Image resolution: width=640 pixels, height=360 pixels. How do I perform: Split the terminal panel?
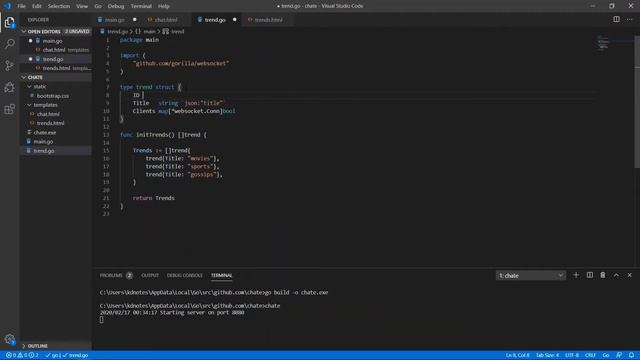(x=589, y=275)
